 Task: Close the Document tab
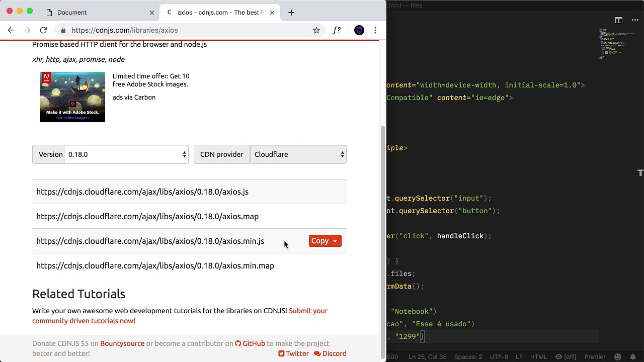click(152, 12)
